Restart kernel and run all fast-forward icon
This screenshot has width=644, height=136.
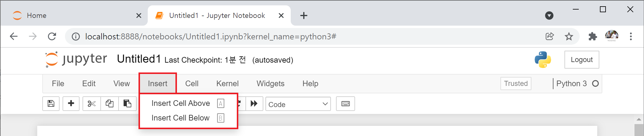coord(254,103)
